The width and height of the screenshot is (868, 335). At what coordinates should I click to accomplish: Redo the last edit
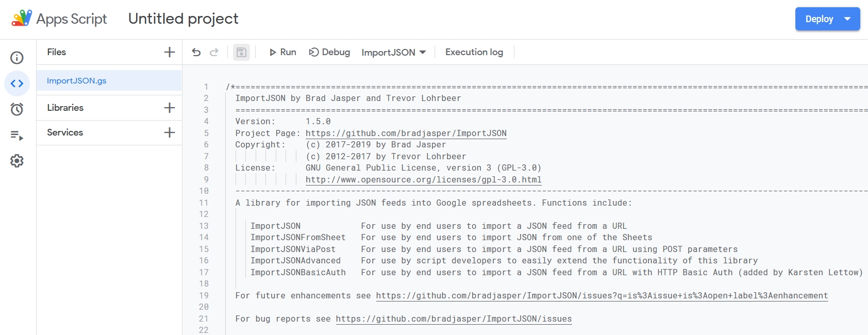(x=214, y=52)
